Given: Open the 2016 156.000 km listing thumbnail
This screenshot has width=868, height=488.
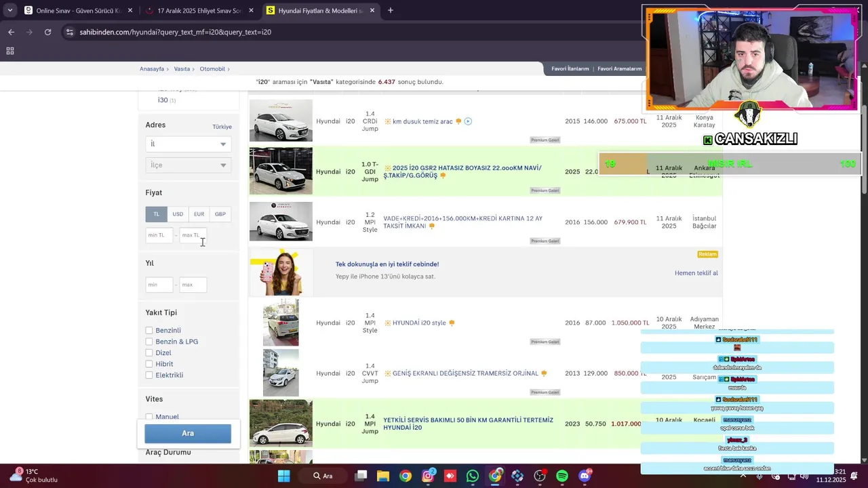Looking at the screenshot, I should click(x=281, y=222).
